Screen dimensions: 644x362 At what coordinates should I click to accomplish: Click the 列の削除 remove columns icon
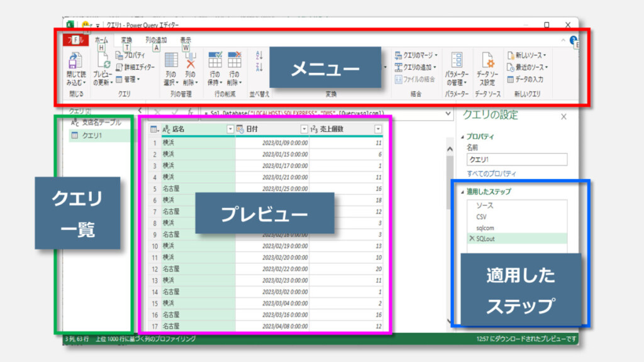point(191,62)
